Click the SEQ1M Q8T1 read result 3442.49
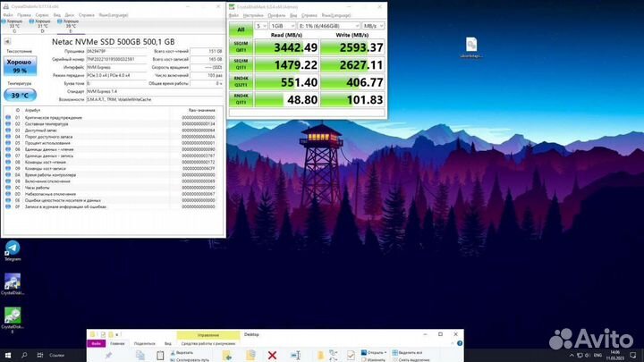This screenshot has width=644, height=362. 286,47
